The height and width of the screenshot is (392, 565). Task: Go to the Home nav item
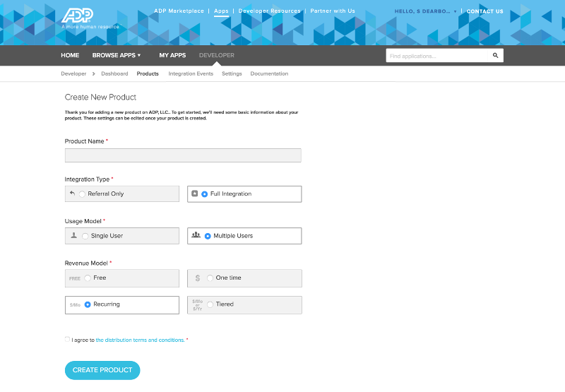[x=70, y=56]
